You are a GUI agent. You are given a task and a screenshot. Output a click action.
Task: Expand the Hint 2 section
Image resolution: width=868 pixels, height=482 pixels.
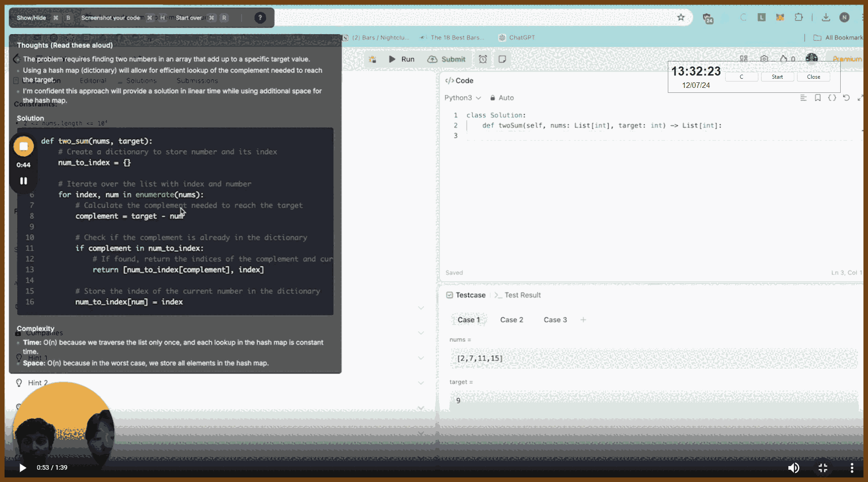tap(220, 383)
